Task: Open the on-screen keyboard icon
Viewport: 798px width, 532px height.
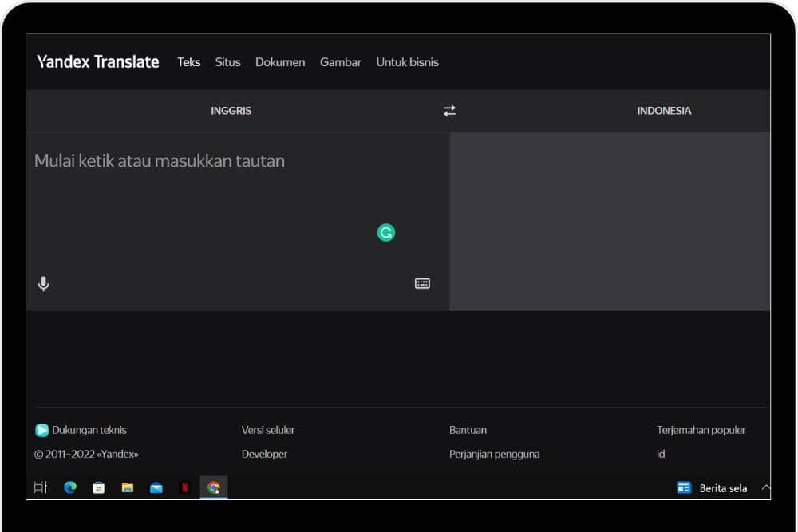Action: coord(422,283)
